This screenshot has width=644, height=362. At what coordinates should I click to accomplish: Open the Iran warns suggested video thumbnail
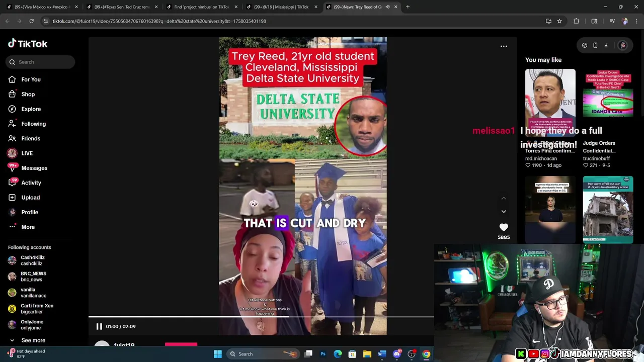(608, 209)
